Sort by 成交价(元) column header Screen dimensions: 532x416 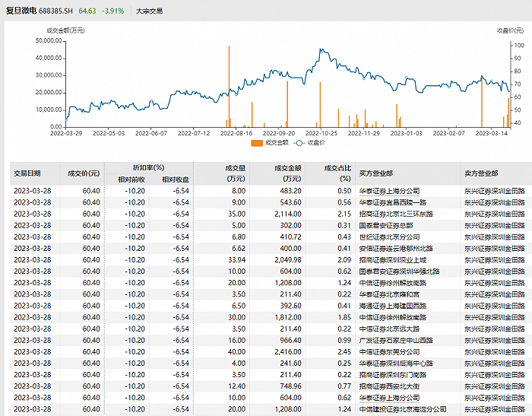click(x=84, y=173)
